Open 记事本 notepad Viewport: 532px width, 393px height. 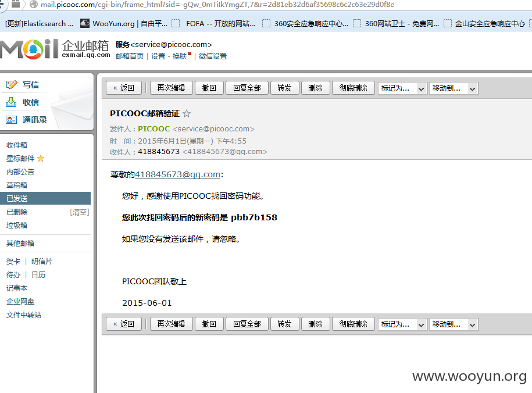click(17, 288)
